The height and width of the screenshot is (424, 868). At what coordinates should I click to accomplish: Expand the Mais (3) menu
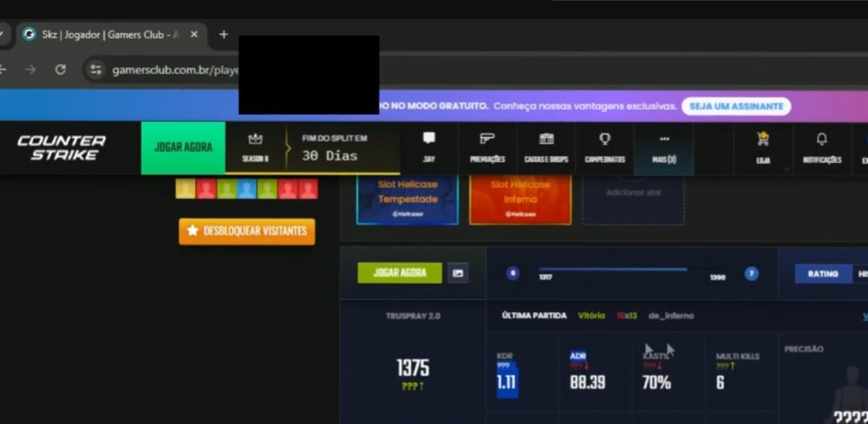(x=664, y=148)
